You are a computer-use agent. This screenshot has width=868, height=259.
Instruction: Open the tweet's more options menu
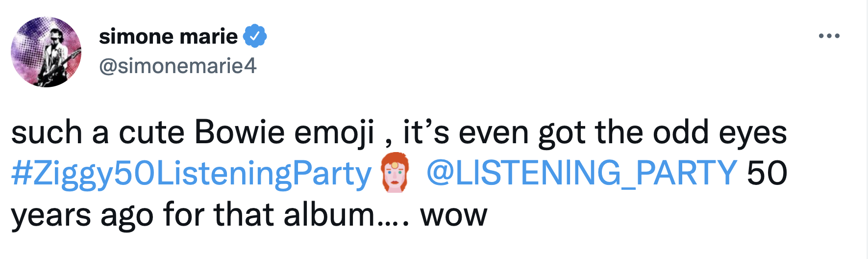(x=829, y=36)
